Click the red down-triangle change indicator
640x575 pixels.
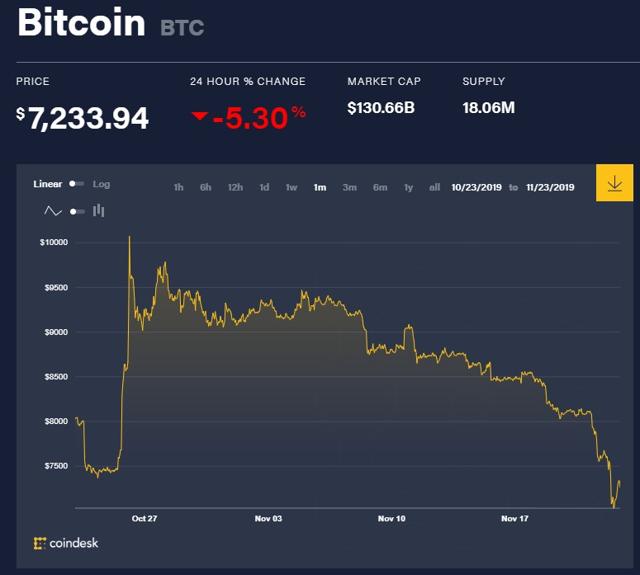click(x=200, y=116)
